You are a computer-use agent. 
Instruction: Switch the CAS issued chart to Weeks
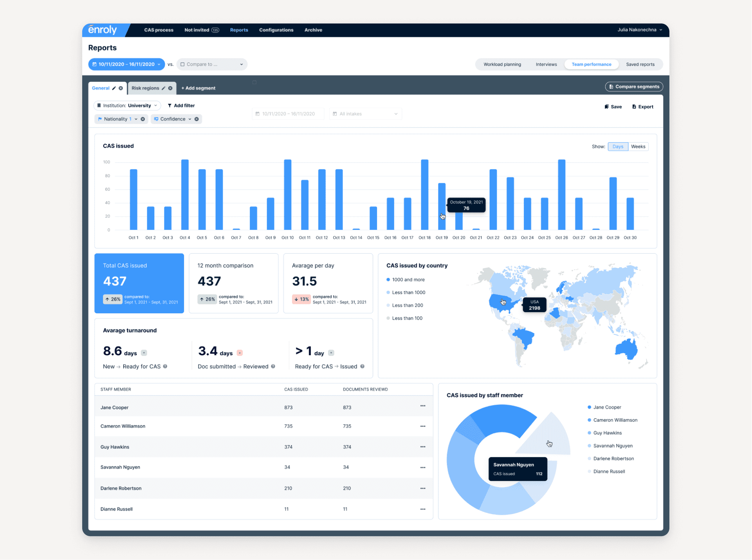point(638,146)
